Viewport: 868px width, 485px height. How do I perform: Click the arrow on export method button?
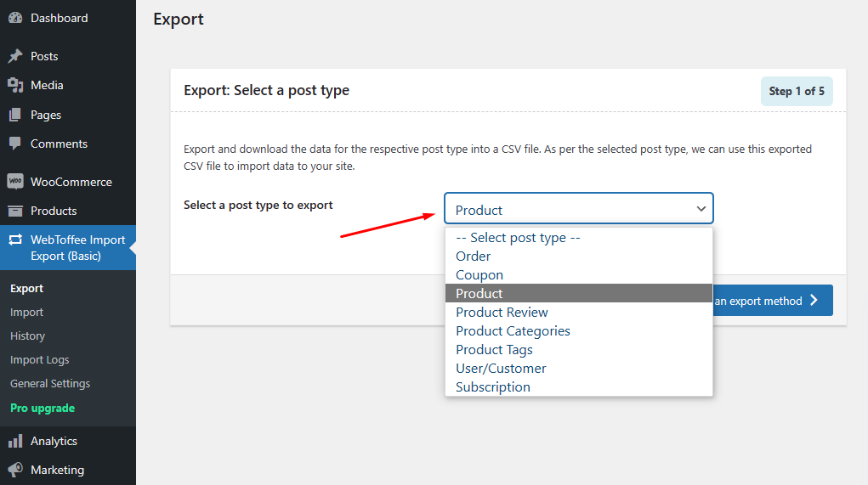(814, 301)
